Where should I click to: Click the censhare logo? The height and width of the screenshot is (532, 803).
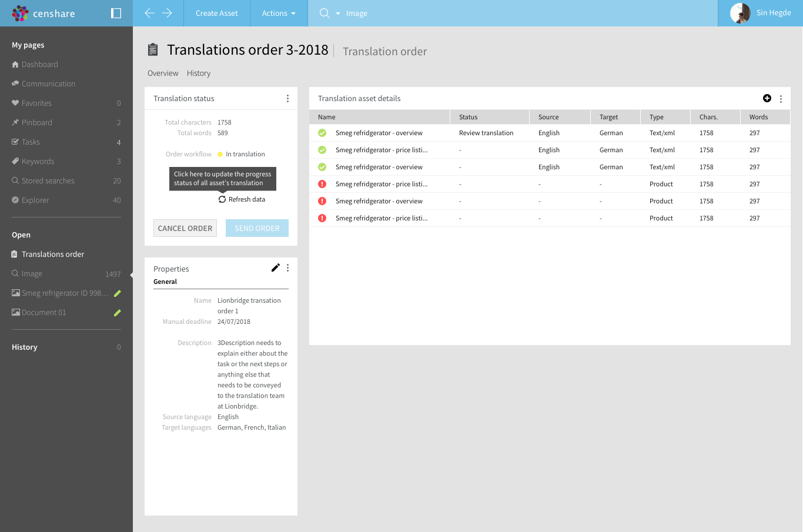(44, 13)
